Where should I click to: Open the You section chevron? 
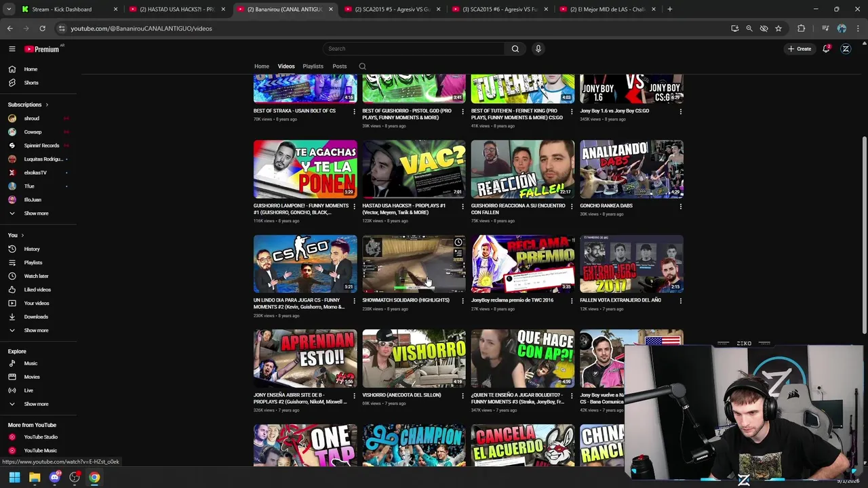22,235
